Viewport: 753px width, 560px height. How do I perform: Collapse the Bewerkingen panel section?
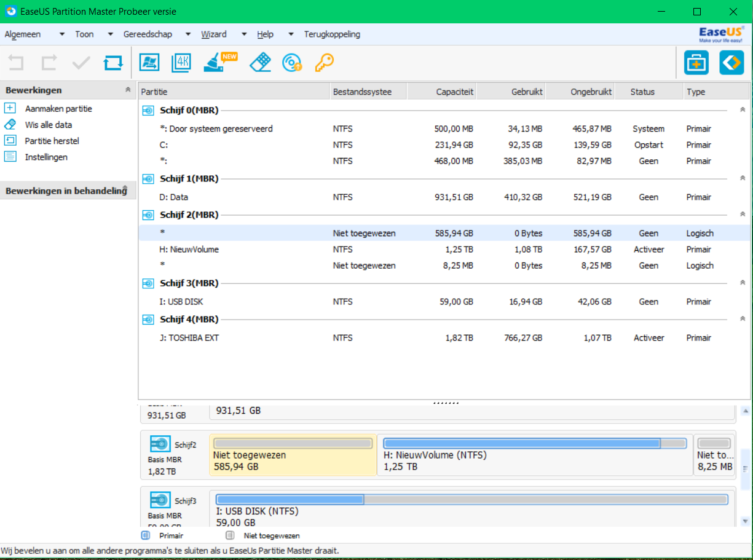[x=128, y=90]
